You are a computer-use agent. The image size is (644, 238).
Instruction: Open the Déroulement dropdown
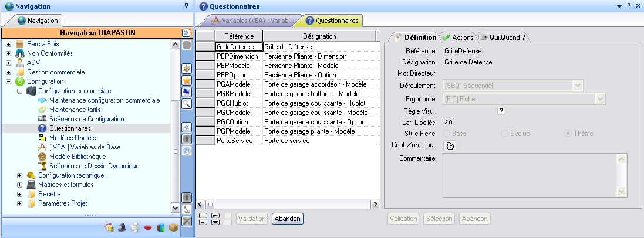coord(578,86)
